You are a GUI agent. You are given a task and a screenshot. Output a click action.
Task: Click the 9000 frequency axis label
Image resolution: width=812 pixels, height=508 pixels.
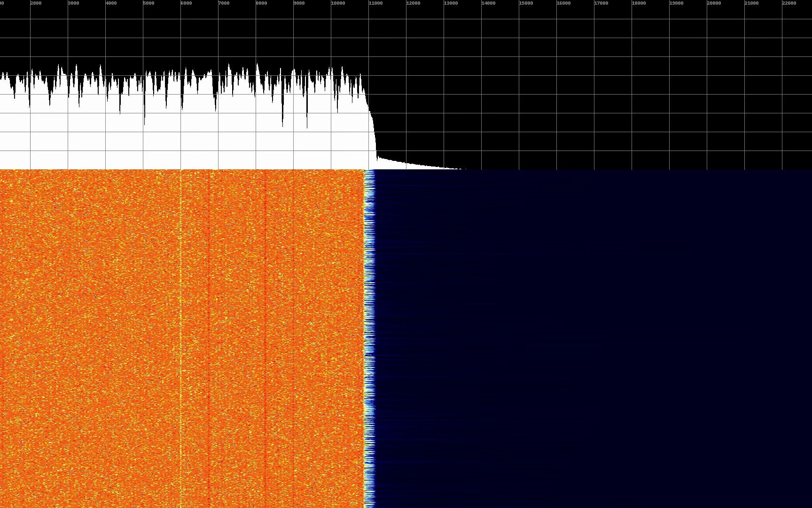tap(299, 3)
